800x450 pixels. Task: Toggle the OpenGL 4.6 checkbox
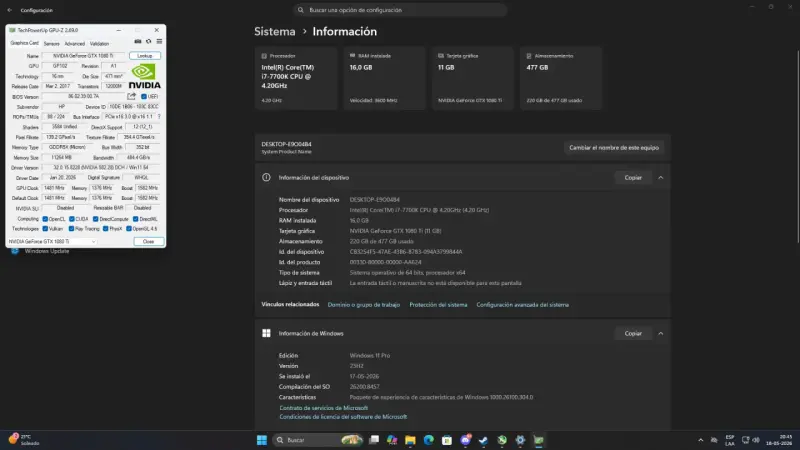pyautogui.click(x=129, y=229)
